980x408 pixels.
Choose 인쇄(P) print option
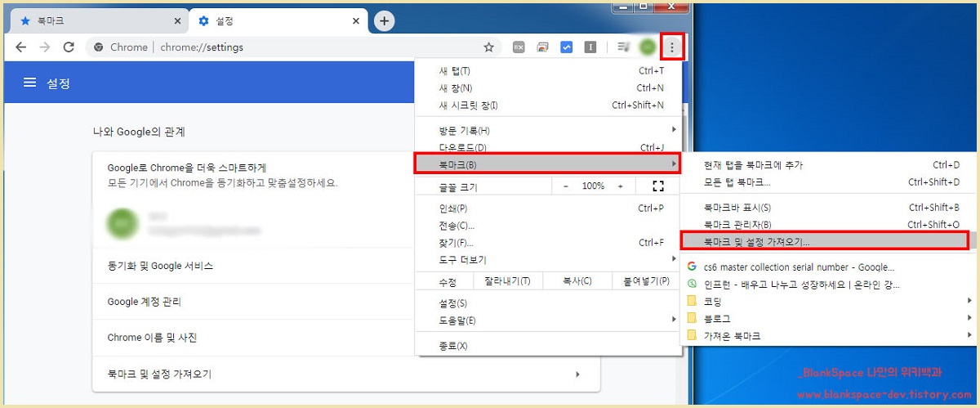[x=548, y=208]
